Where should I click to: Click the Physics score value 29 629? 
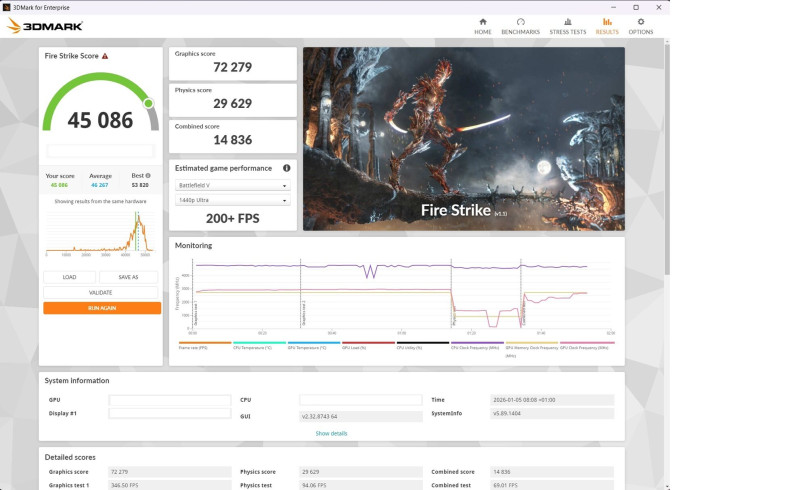(x=233, y=104)
